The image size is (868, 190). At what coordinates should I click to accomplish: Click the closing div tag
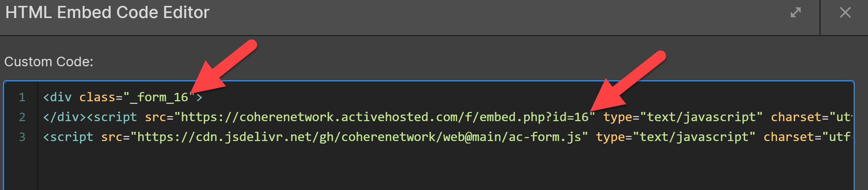point(64,117)
